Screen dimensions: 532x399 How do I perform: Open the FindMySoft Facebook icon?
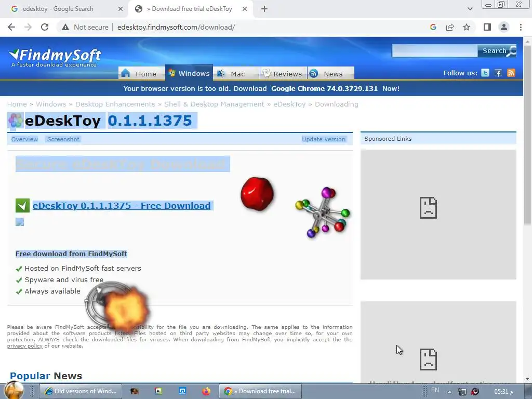coord(498,73)
